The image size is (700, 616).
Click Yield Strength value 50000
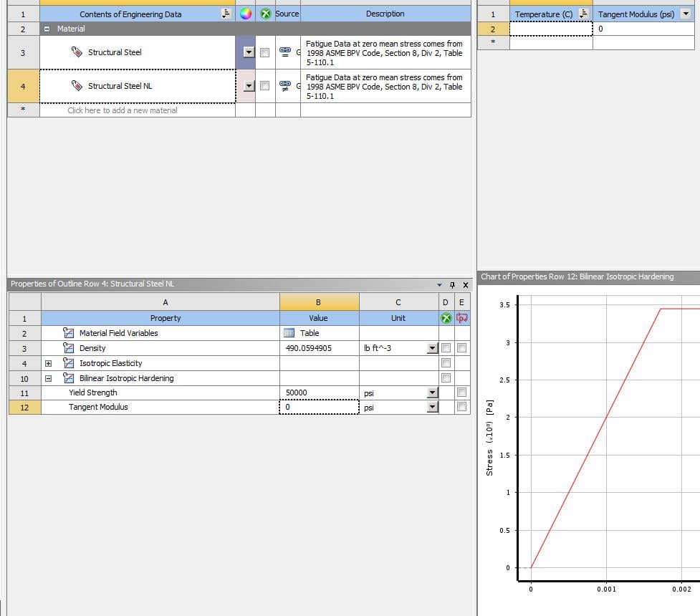(320, 393)
